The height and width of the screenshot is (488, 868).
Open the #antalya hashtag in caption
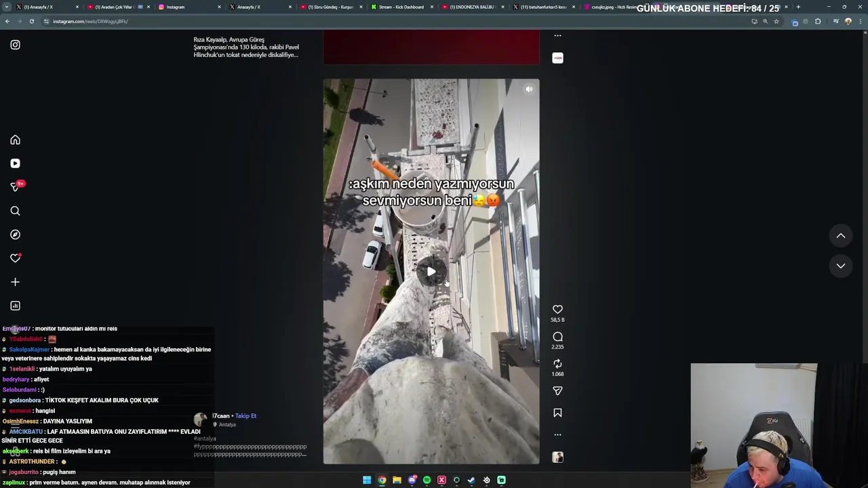pyautogui.click(x=205, y=439)
